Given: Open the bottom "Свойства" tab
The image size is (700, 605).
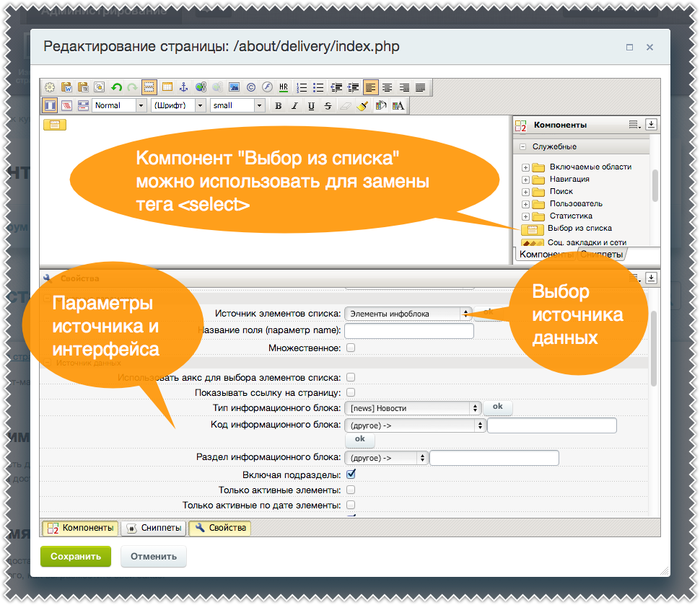Looking at the screenshot, I should click(x=219, y=528).
